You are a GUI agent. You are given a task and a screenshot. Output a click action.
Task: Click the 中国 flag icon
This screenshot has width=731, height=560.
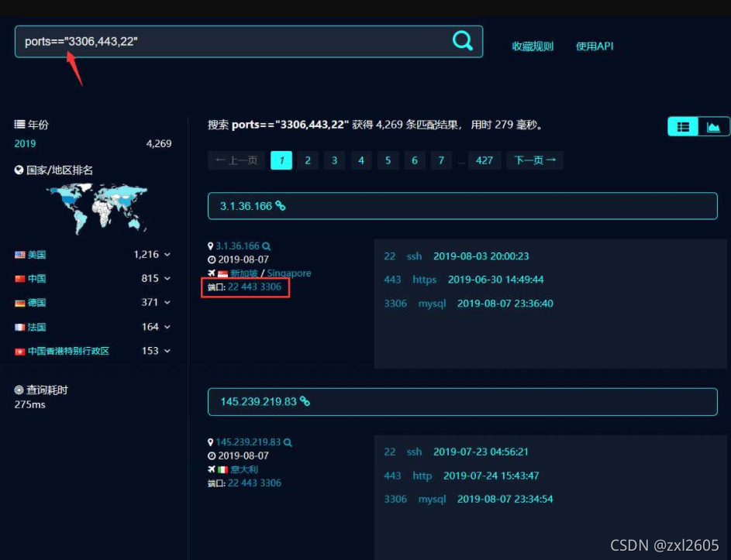point(19,279)
